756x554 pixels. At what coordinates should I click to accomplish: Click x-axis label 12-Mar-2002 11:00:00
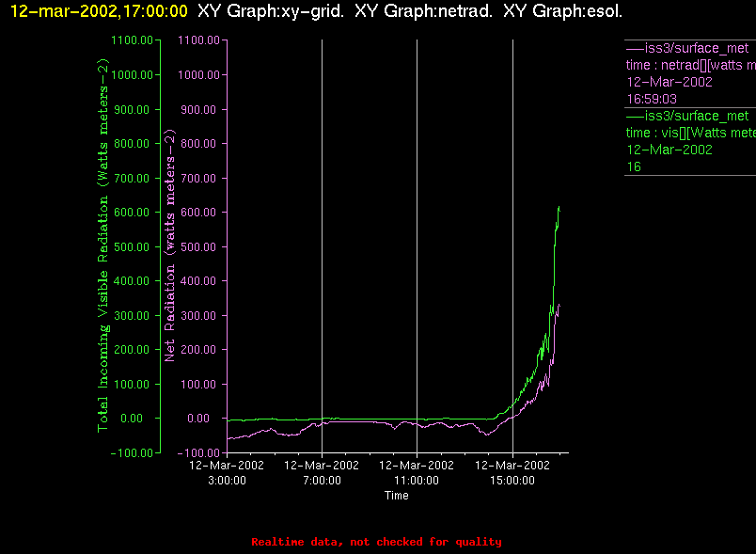[x=417, y=472]
